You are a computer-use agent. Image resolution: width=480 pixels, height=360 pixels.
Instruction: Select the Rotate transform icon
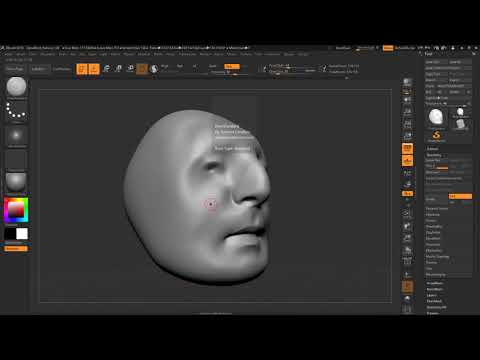point(130,69)
